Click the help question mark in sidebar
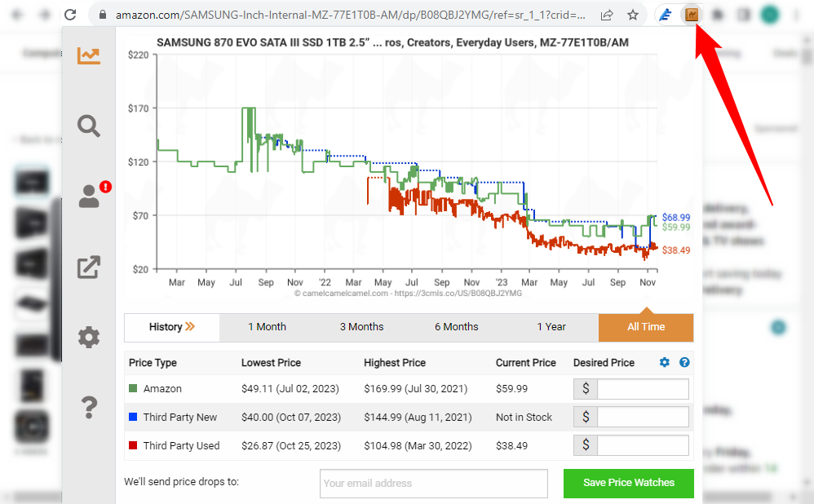 pyautogui.click(x=89, y=407)
